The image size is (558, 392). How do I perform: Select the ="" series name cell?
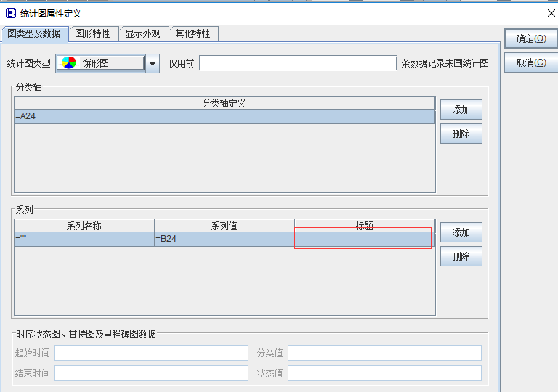(x=84, y=239)
